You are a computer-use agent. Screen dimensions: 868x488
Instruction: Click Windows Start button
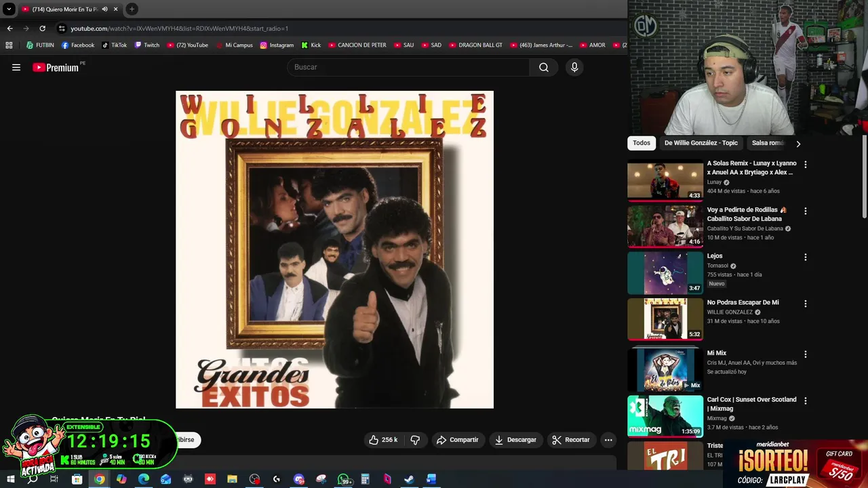pos(10,479)
